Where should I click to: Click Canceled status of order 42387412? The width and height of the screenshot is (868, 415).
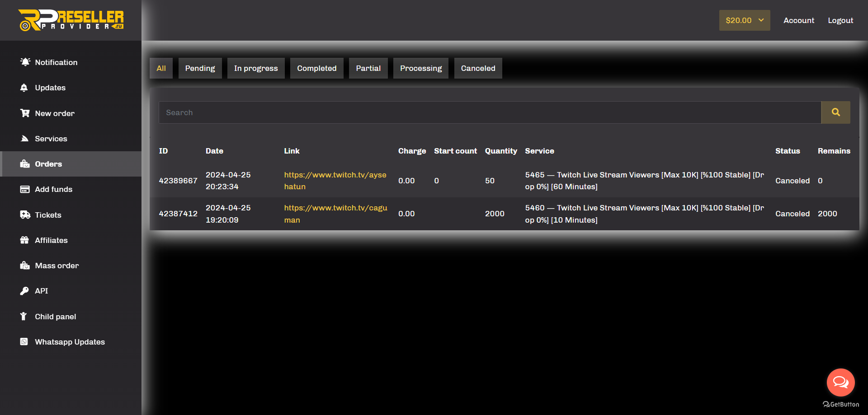[793, 214]
